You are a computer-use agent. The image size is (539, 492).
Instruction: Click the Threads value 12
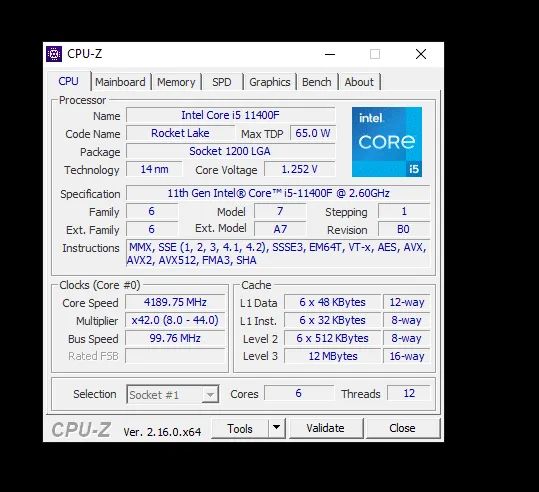(409, 393)
